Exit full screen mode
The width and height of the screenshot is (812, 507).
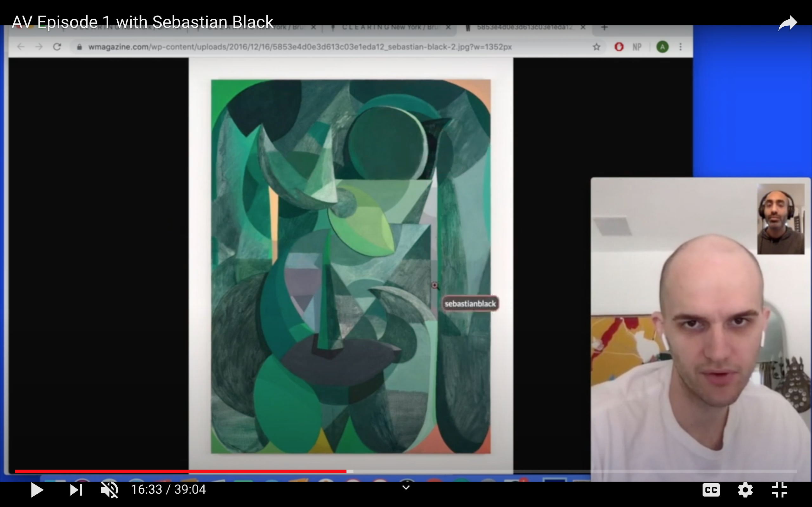click(x=779, y=490)
